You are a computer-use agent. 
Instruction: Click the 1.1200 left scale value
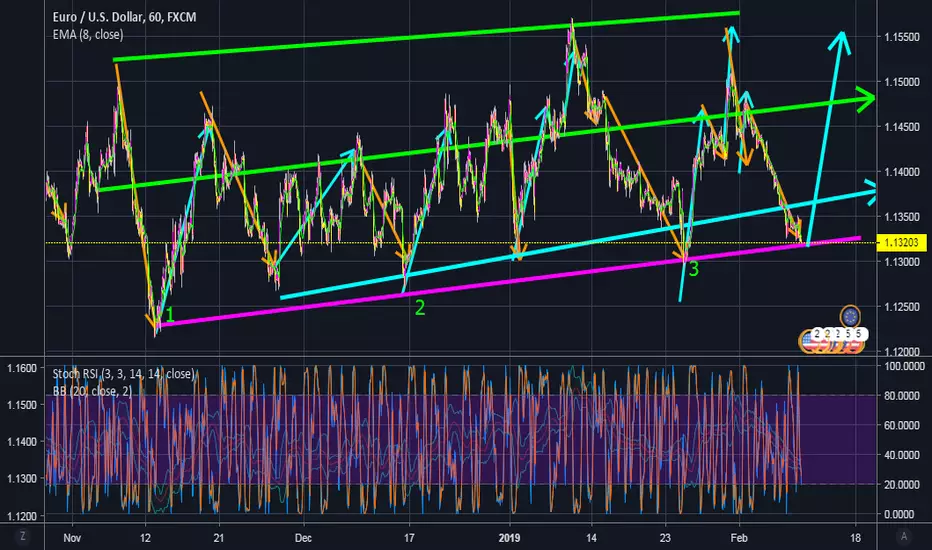click(22, 516)
